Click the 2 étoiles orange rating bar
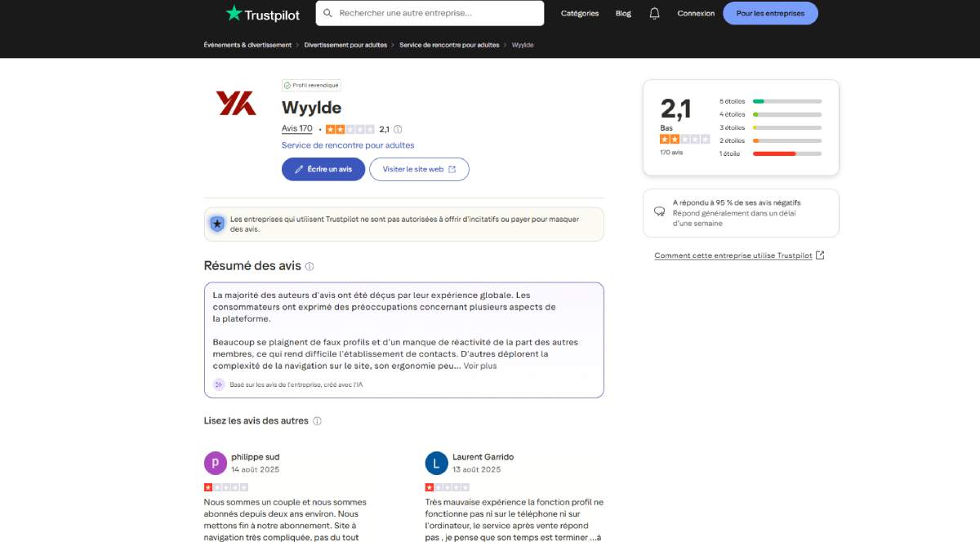The width and height of the screenshot is (980, 542). [x=787, y=140]
